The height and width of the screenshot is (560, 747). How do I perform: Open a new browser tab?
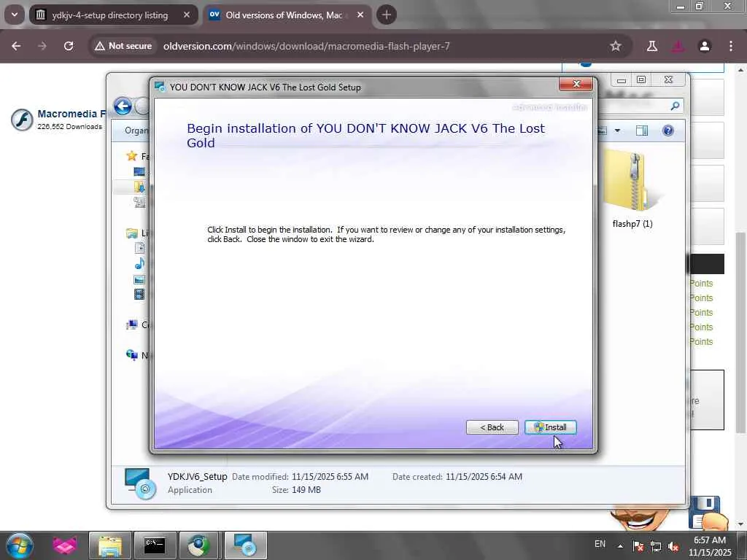coord(387,15)
